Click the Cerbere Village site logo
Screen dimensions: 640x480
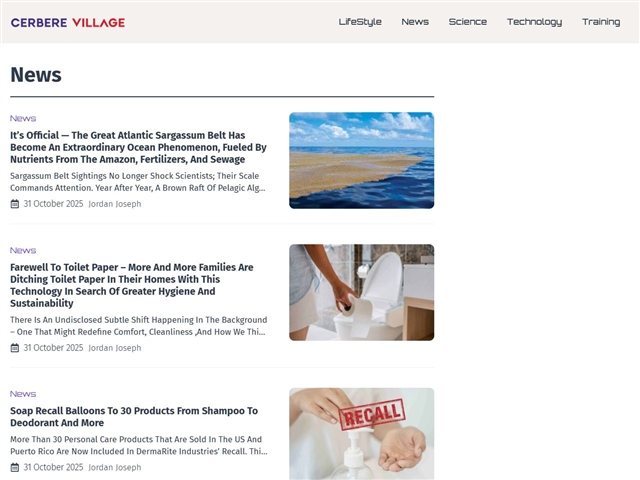[68, 22]
